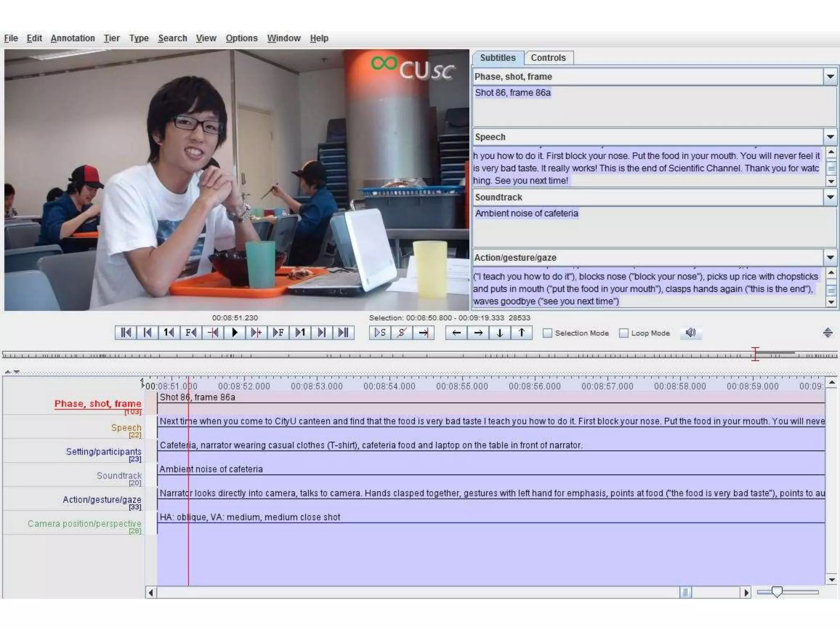Open the Soundtrack tier dropdown
This screenshot has width=840, height=630.
pos(830,197)
